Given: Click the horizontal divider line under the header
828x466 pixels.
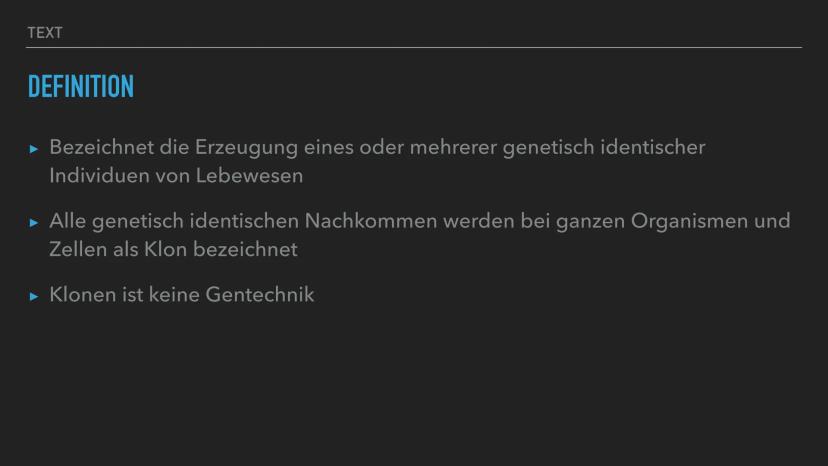Looking at the screenshot, I should [x=414, y=47].
